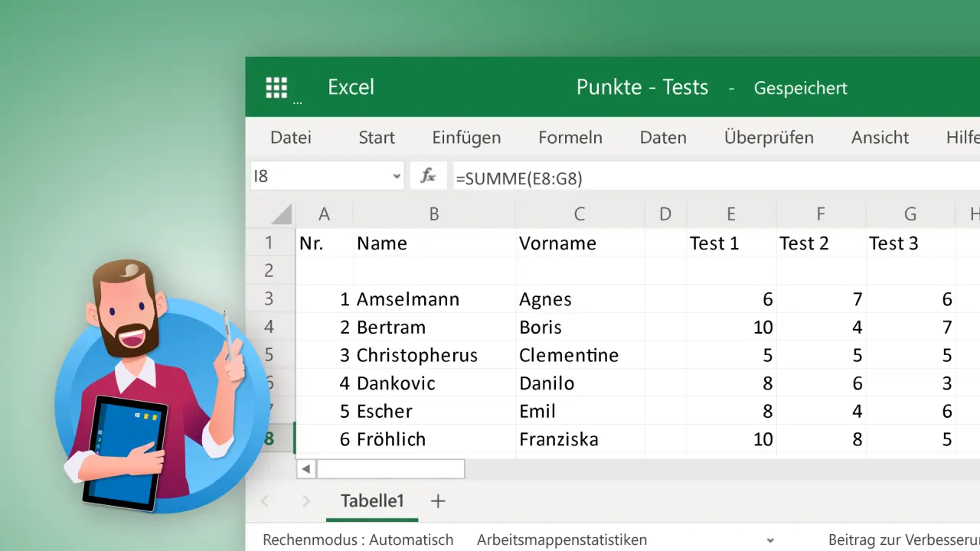Open the Microsoft 365 app launcher grid
Image resolution: width=980 pixels, height=551 pixels.
click(276, 86)
